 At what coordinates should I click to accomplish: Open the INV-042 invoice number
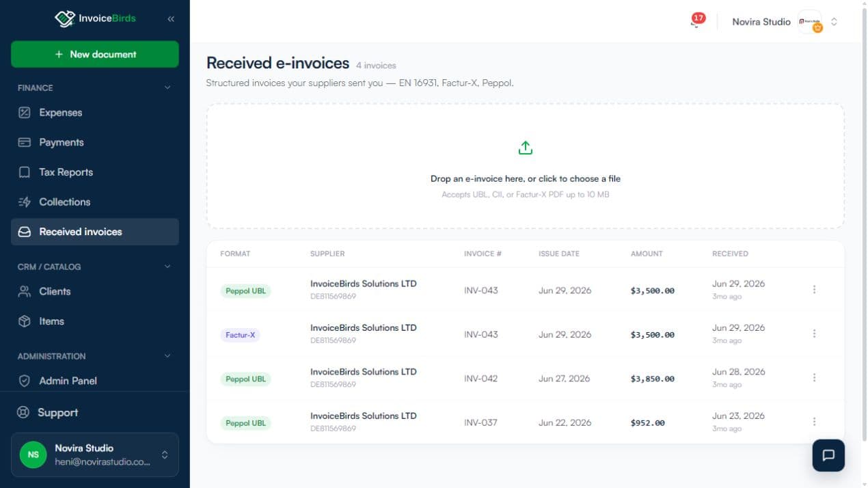pyautogui.click(x=481, y=379)
